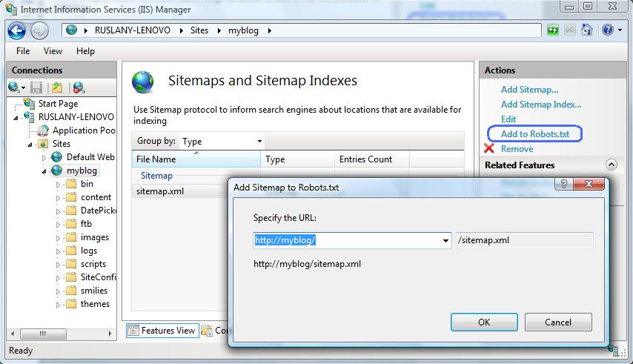This screenshot has height=364, width=633.
Task: Click the Edit action link
Action: point(508,119)
